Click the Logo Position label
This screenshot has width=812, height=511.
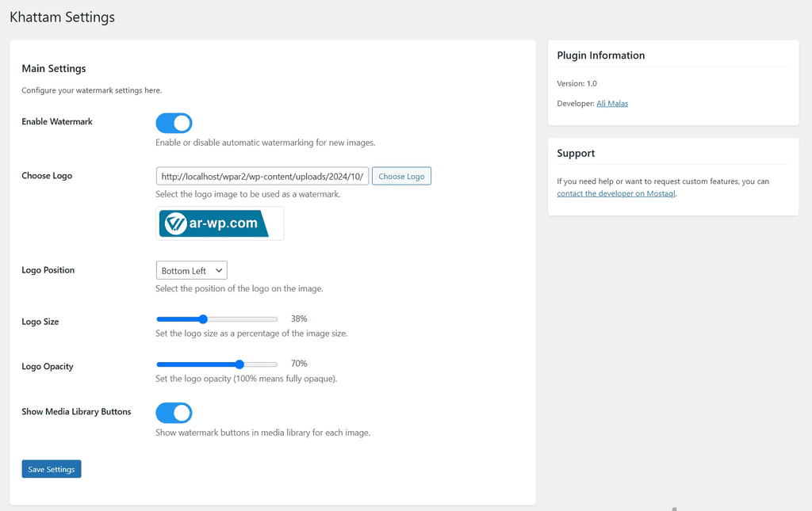click(x=48, y=270)
